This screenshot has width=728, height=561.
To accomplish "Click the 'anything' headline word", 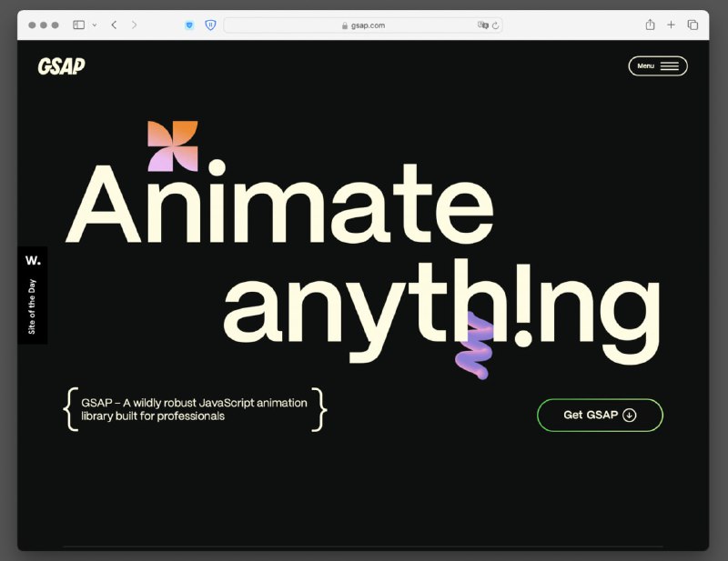I will click(x=441, y=312).
